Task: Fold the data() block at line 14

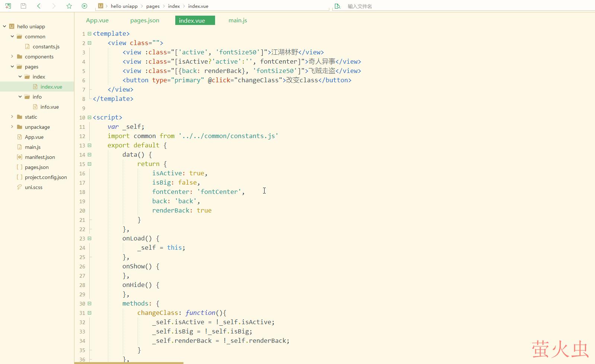Action: (x=89, y=154)
